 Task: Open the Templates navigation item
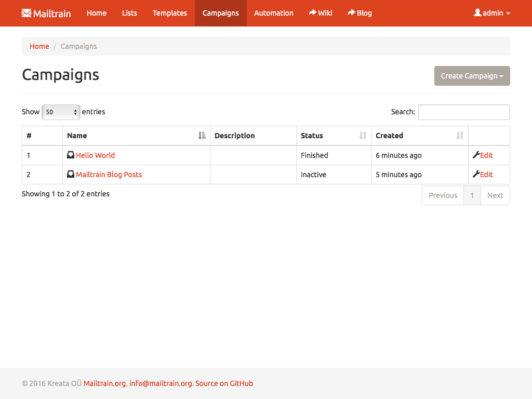pyautogui.click(x=169, y=13)
